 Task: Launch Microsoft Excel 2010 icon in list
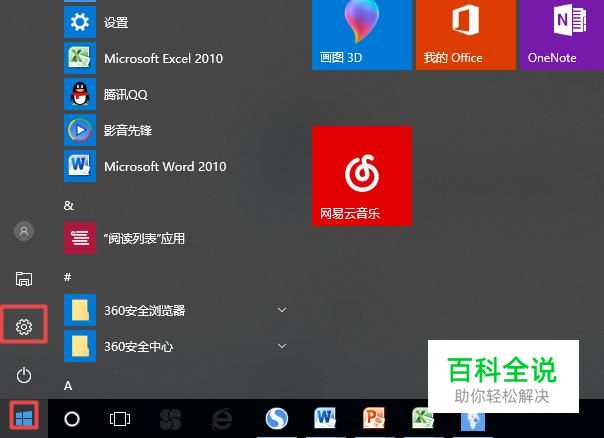(80, 58)
